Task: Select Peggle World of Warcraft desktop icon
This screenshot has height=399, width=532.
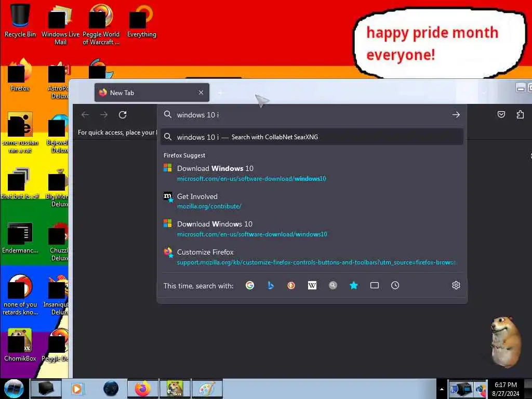Action: [101, 24]
